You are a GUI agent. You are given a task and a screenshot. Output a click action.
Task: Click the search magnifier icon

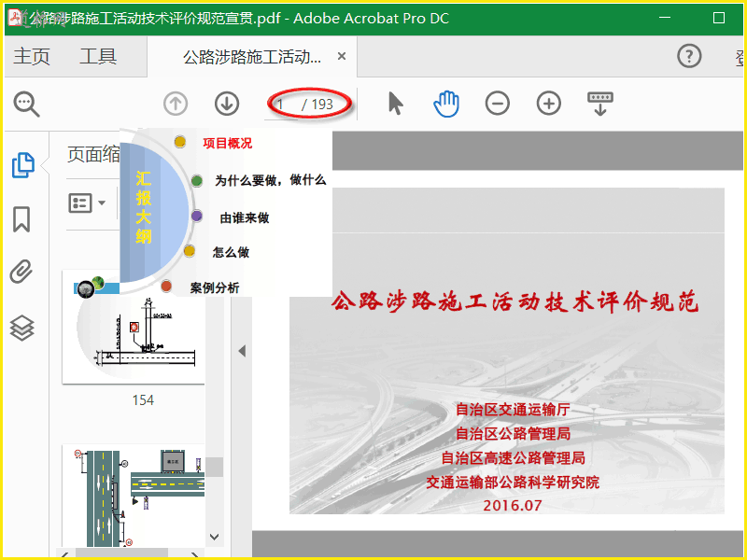tap(26, 104)
